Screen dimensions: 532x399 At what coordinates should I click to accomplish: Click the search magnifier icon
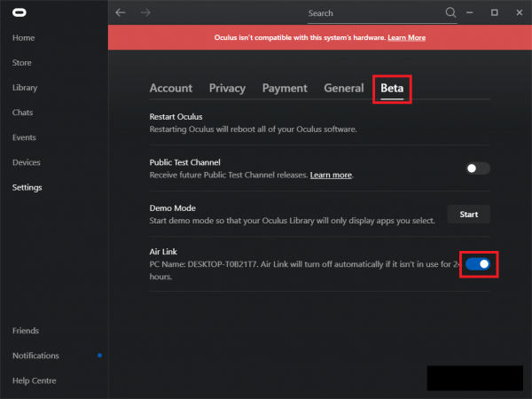coord(450,13)
